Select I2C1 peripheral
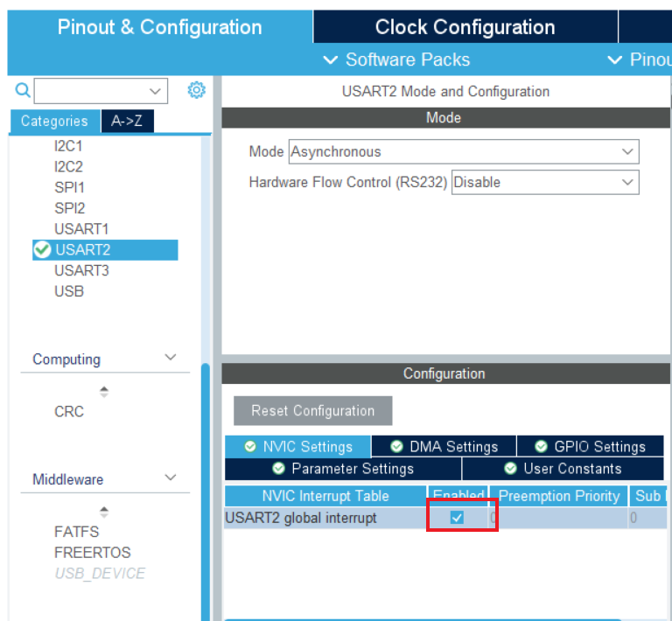672x621 pixels. [x=68, y=146]
